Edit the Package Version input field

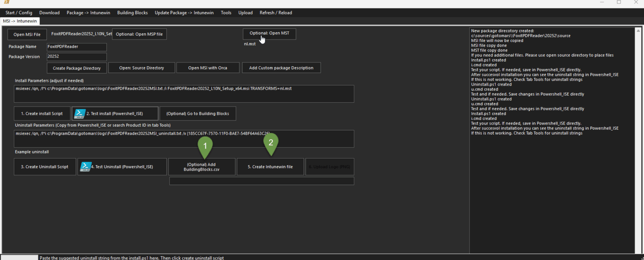pos(77,57)
